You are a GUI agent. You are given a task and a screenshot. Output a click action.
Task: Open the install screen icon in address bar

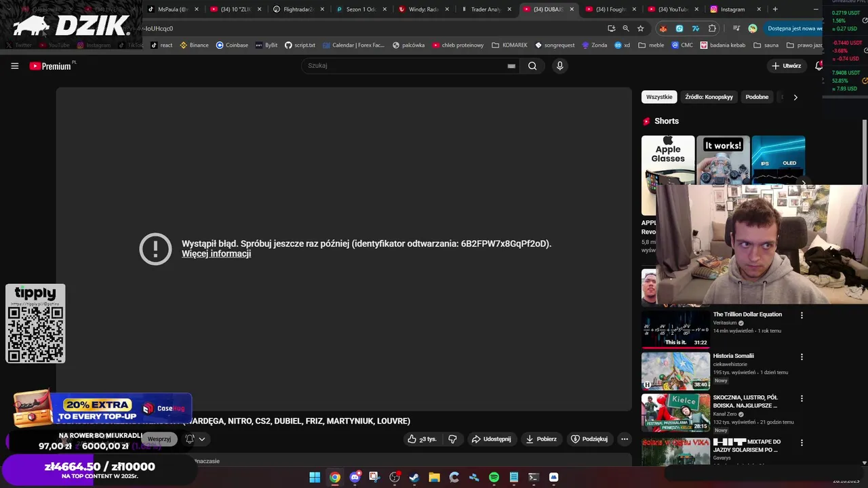611,28
